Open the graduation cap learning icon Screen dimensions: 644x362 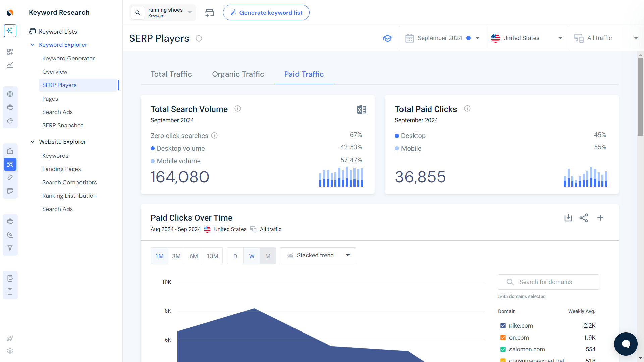tap(387, 38)
